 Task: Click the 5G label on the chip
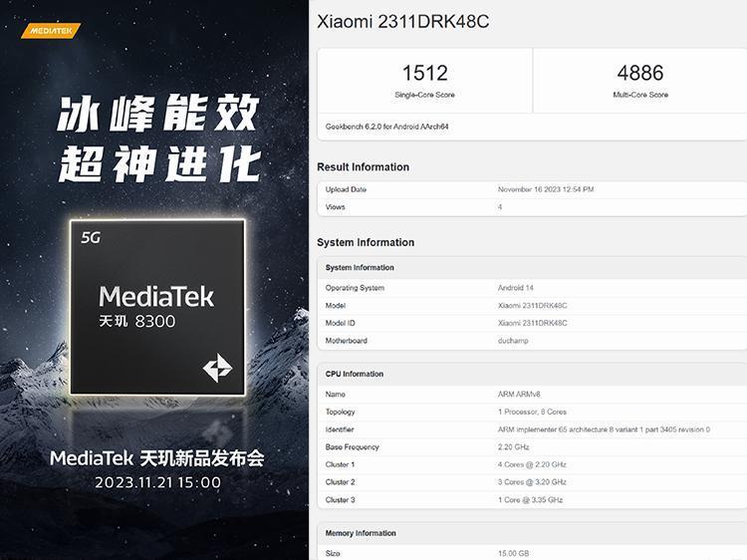coord(91,237)
